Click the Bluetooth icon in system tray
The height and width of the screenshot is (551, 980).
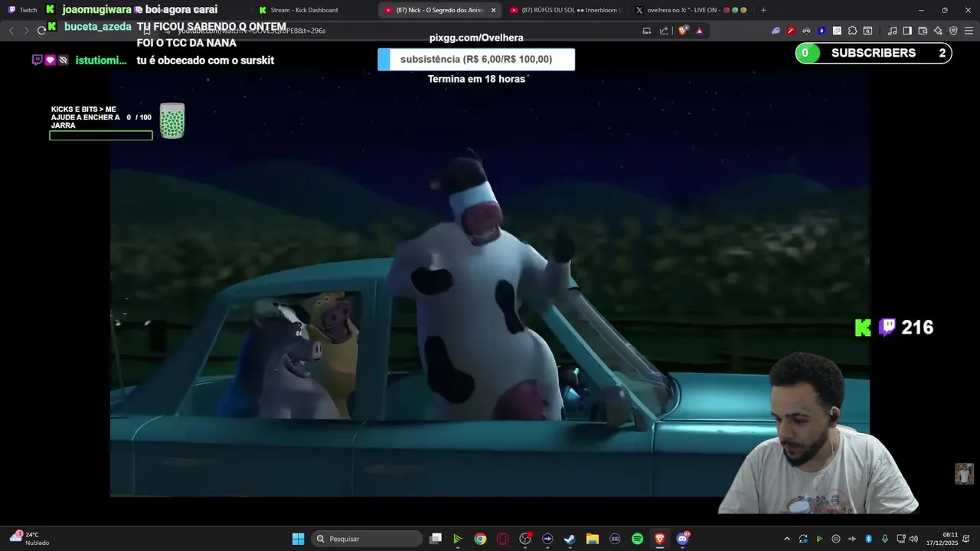[x=868, y=539]
